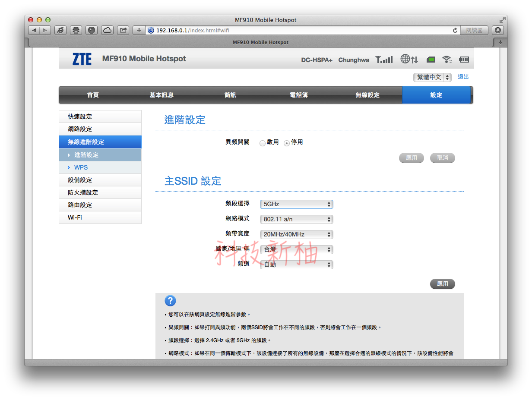Open the 基本訊息 nav tab

(161, 95)
